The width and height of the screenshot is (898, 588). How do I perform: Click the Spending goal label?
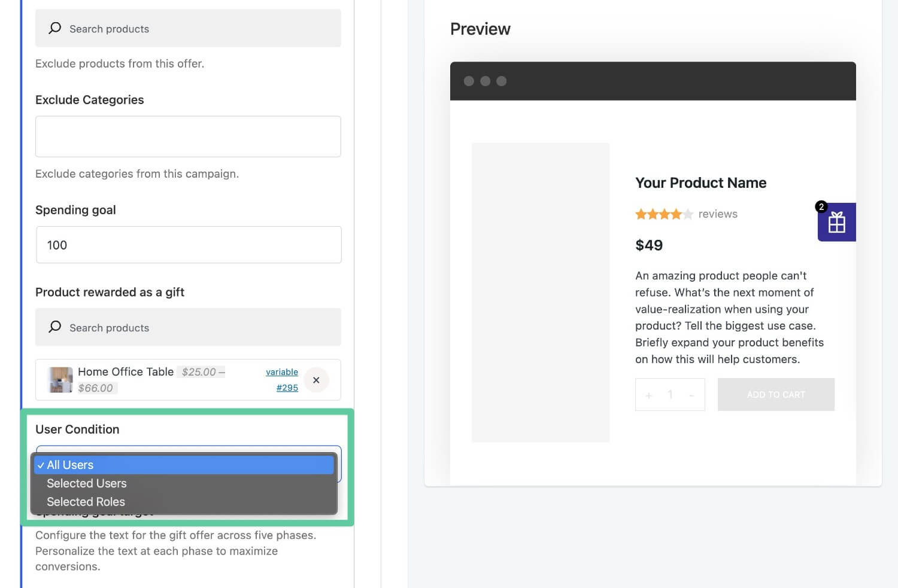point(75,210)
